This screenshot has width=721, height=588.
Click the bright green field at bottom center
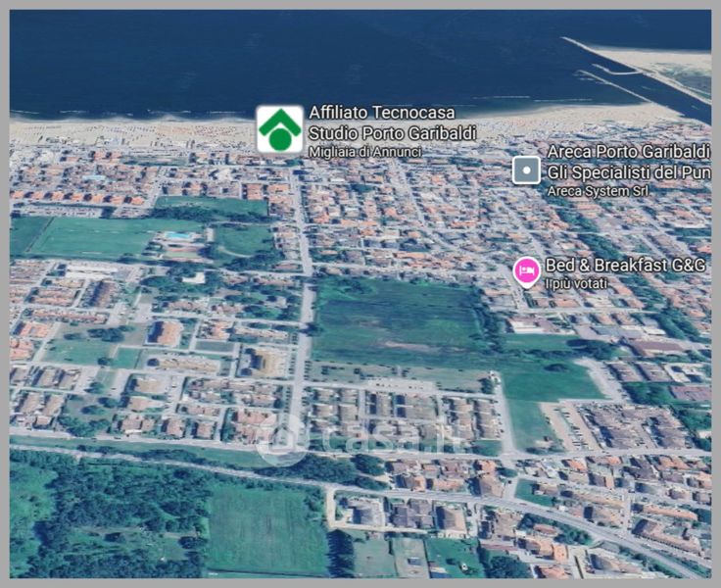click(x=264, y=527)
